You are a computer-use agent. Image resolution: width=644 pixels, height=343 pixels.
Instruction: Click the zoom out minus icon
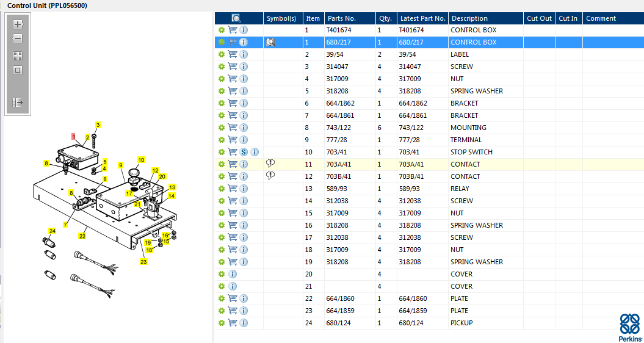coord(18,39)
